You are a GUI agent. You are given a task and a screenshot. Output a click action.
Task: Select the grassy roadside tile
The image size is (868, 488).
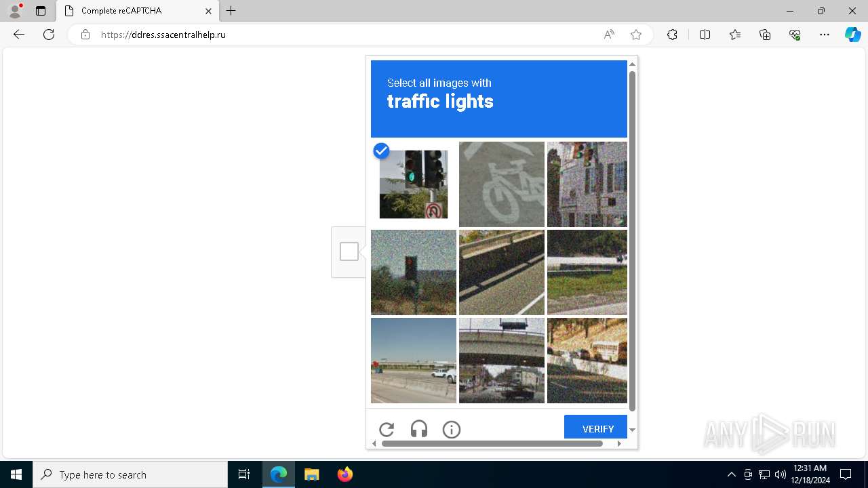pos(587,272)
